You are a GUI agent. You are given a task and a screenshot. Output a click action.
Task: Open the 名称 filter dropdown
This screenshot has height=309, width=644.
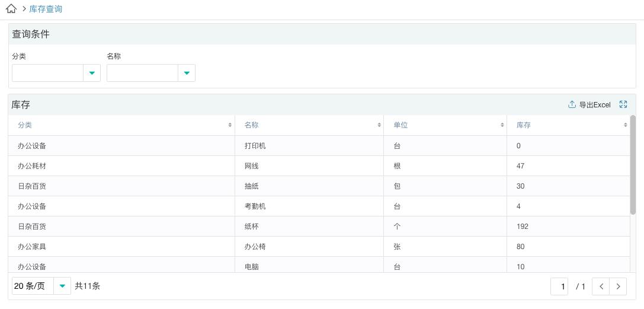click(187, 73)
